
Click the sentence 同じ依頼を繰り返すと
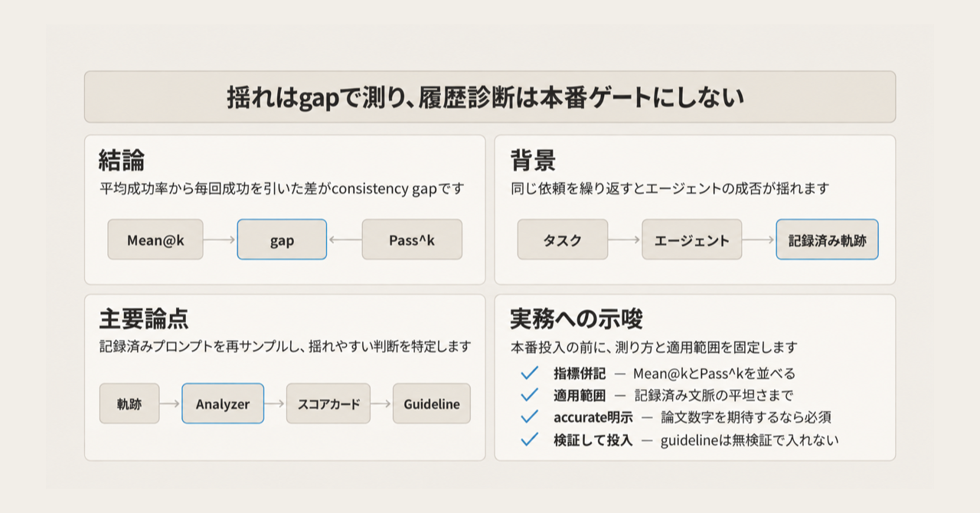click(x=670, y=188)
